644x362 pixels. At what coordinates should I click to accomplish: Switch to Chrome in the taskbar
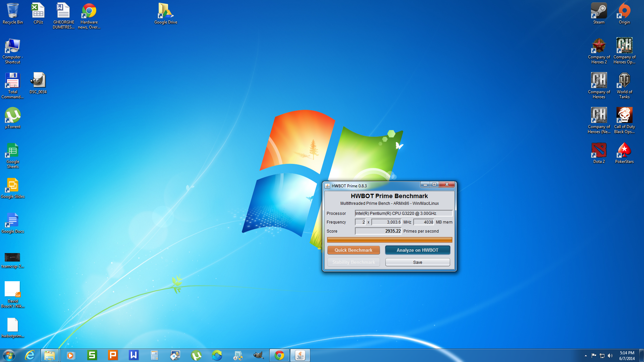[x=279, y=355]
